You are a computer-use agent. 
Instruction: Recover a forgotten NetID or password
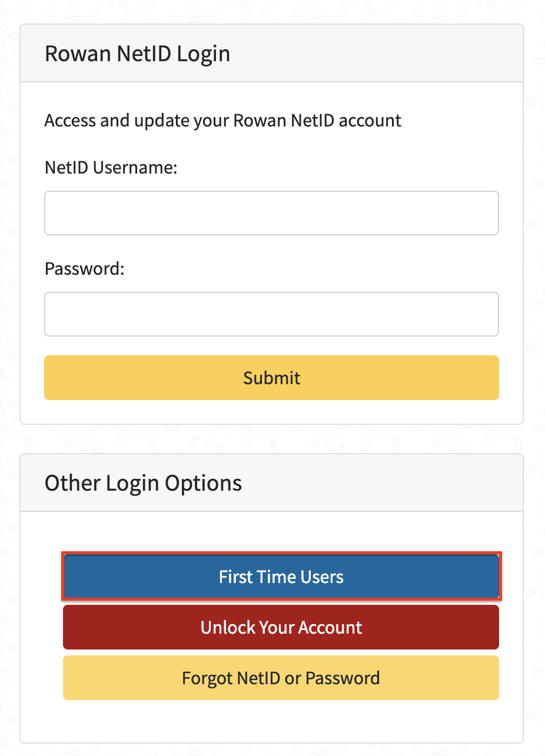tap(281, 678)
